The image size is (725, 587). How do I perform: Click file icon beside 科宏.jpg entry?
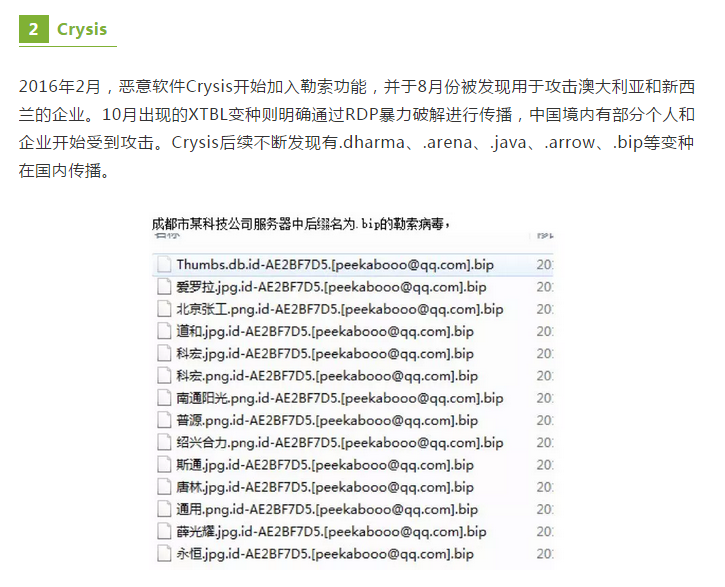tap(164, 353)
